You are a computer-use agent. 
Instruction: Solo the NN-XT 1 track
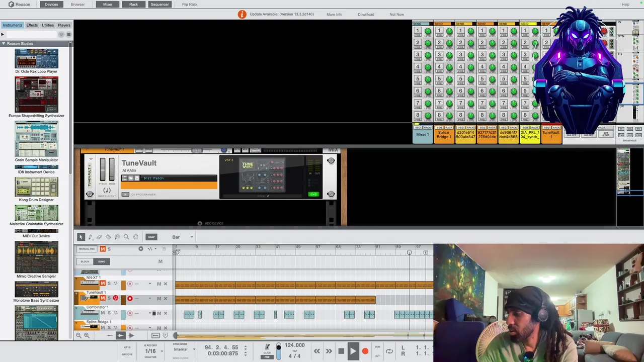[109, 284]
